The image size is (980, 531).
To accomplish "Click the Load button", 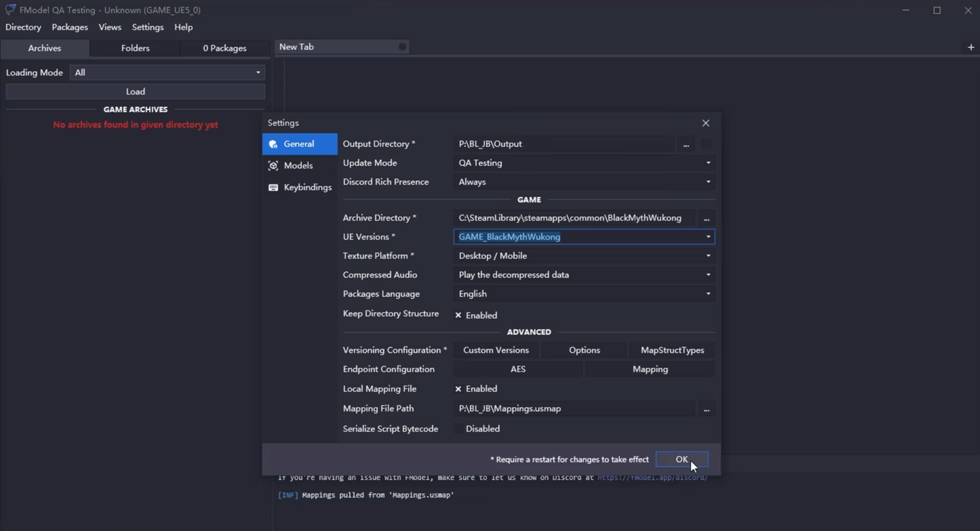I will (x=135, y=91).
